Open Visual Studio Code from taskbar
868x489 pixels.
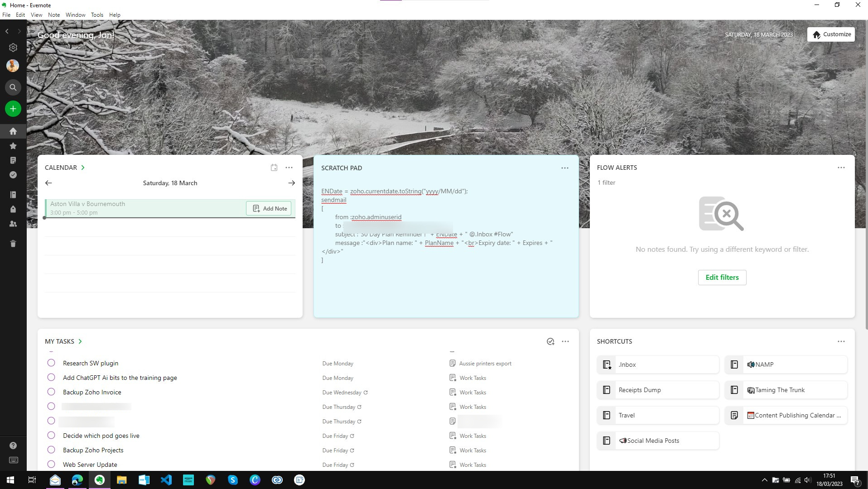pyautogui.click(x=166, y=480)
